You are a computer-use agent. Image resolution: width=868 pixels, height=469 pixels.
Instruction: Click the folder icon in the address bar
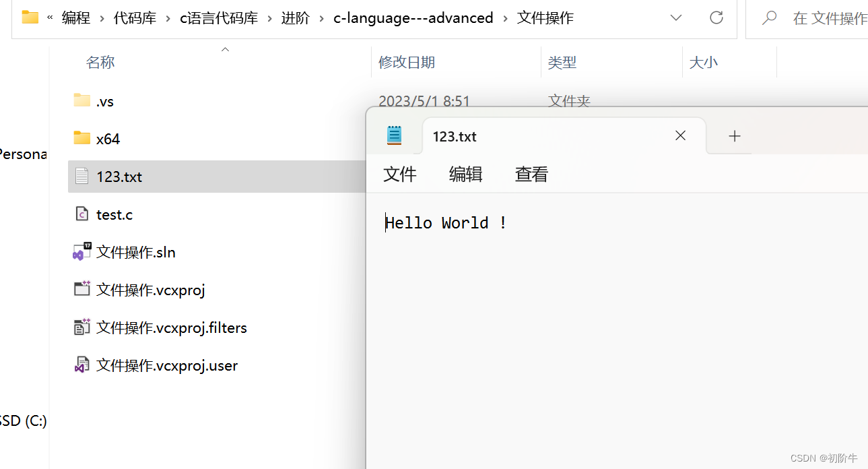[30, 18]
